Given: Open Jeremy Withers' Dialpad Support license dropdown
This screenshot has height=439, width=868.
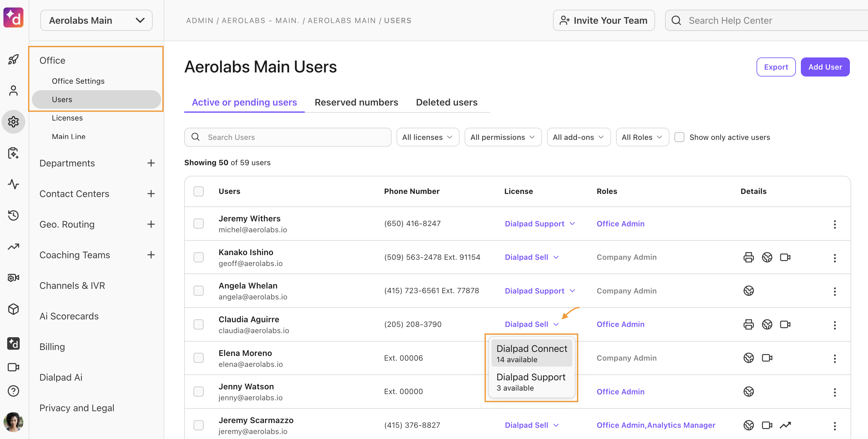Looking at the screenshot, I should pyautogui.click(x=540, y=224).
